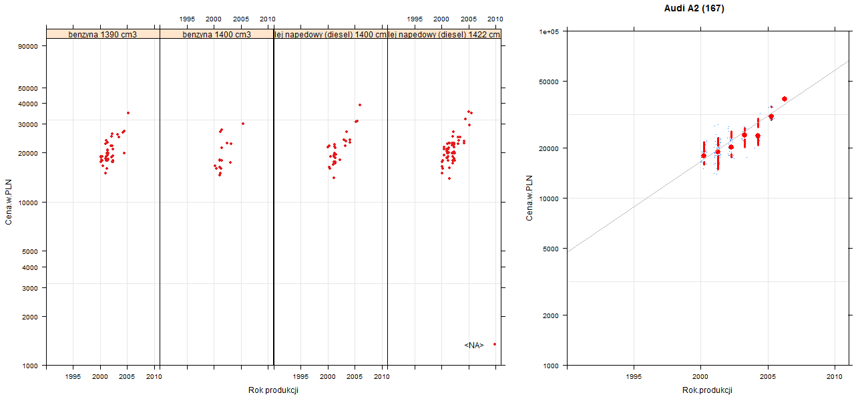
Task: Click the 2010 year tick of the Audi A2 chart
Action: (x=835, y=377)
